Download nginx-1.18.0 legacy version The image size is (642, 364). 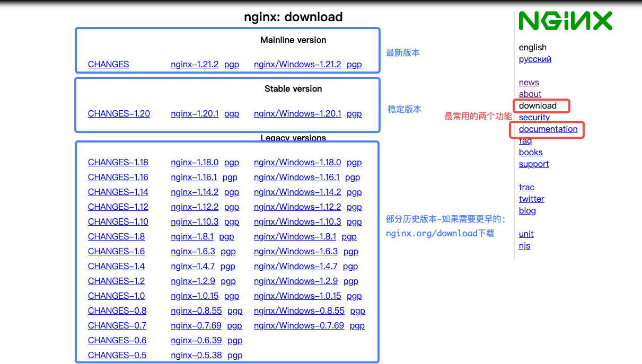[195, 163]
